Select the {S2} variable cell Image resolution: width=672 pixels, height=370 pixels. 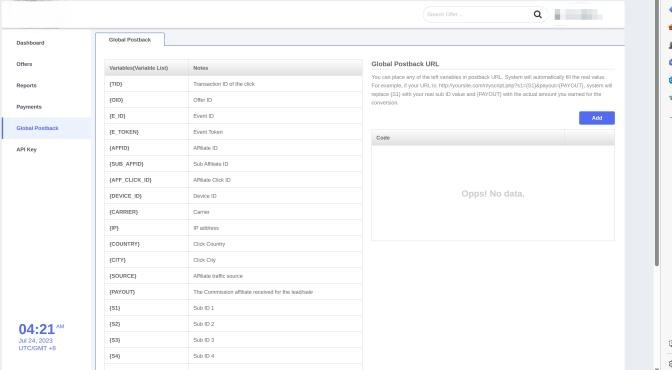[147, 324]
